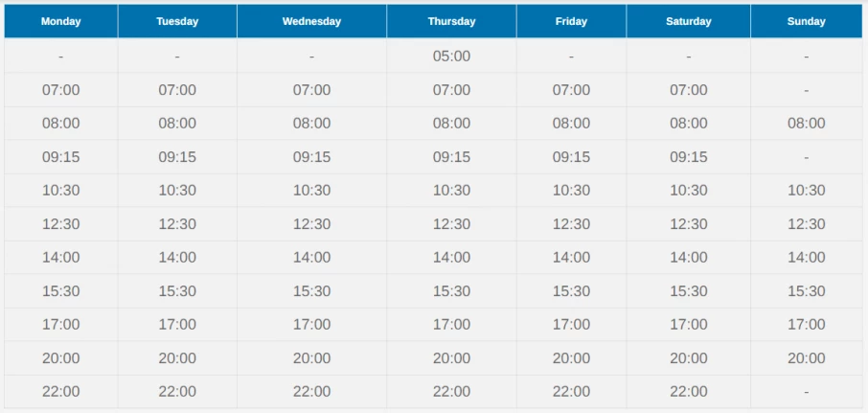Select Saturday's 14:00 time slot
868x413 pixels.
(x=689, y=257)
